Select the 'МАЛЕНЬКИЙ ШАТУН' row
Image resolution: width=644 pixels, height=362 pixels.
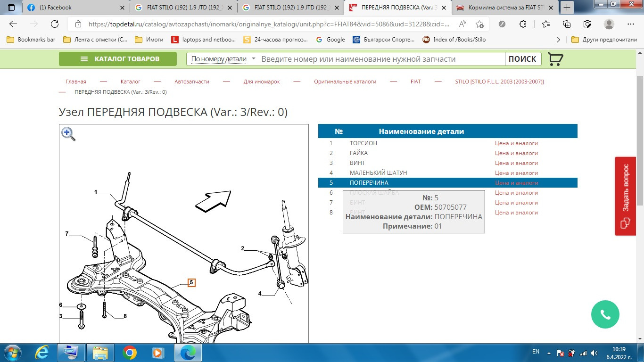pos(378,173)
